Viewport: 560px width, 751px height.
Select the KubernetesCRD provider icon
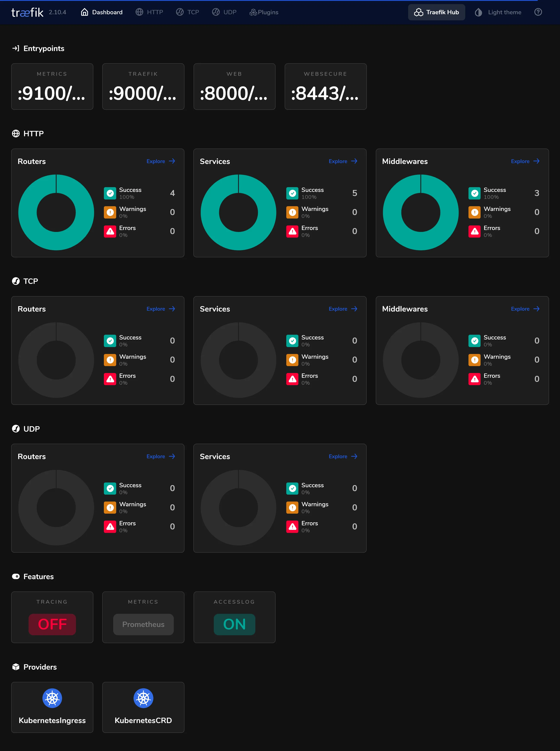(x=143, y=698)
